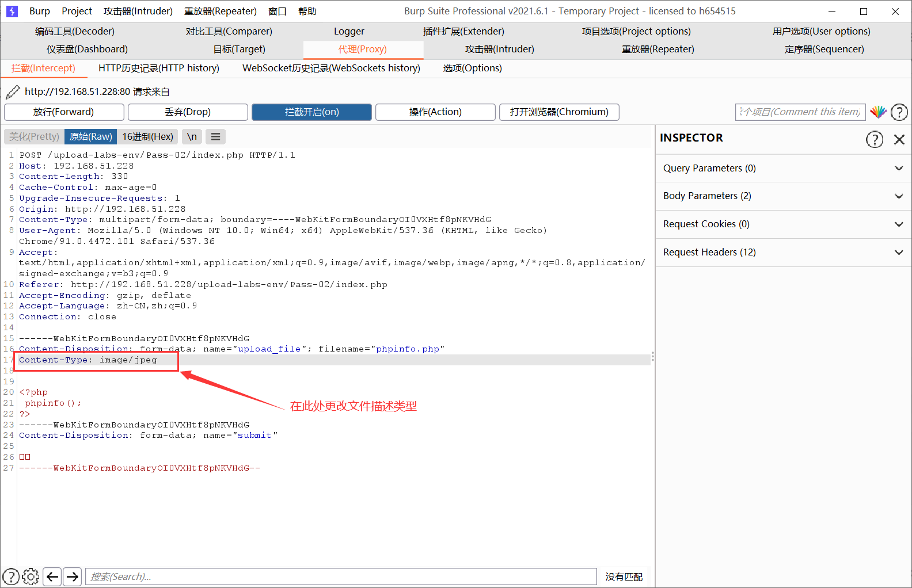
Task: Open the Intruder menu in menu bar
Action: coord(138,11)
